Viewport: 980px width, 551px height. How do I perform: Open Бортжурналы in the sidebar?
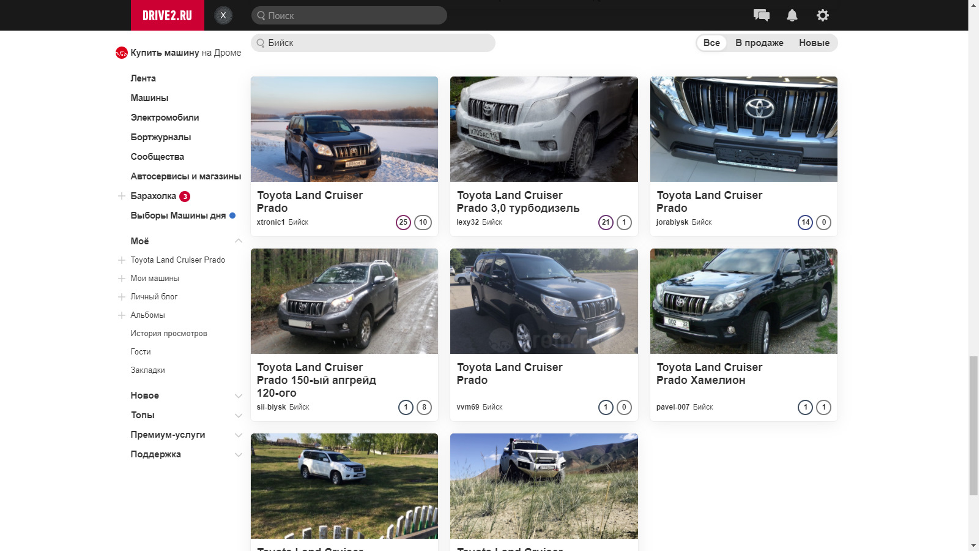161,137
